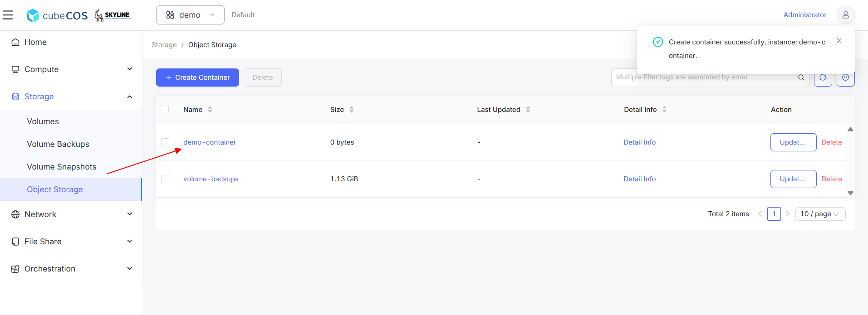Click the filter tags search field

coord(703,78)
